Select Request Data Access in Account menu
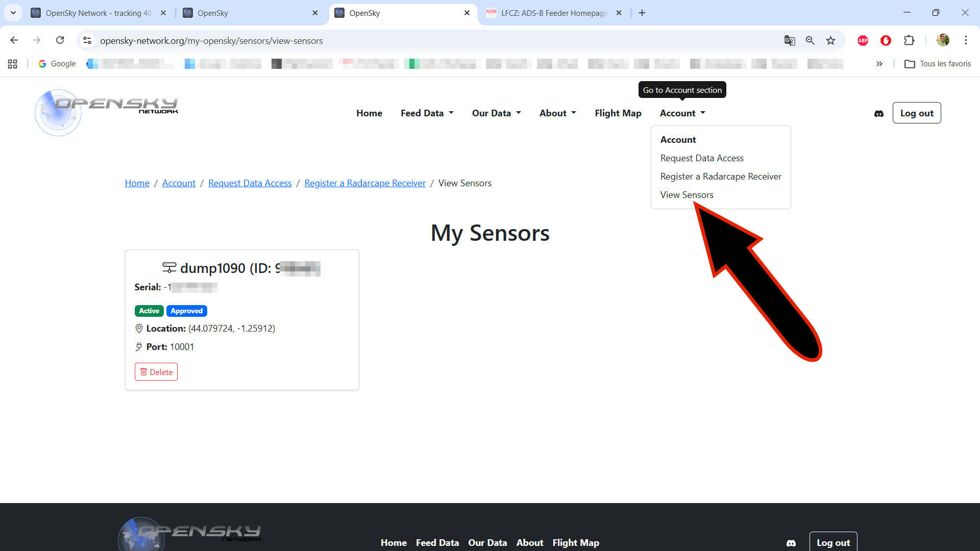 point(702,158)
